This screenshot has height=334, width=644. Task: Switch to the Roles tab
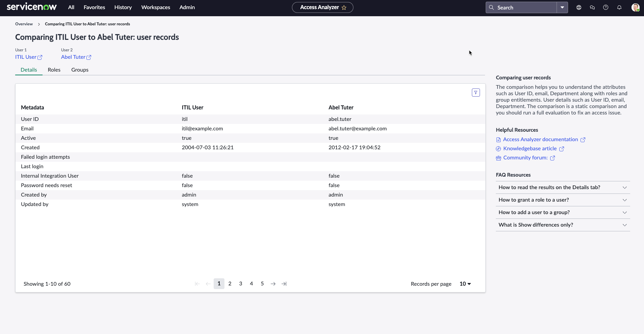(x=54, y=70)
